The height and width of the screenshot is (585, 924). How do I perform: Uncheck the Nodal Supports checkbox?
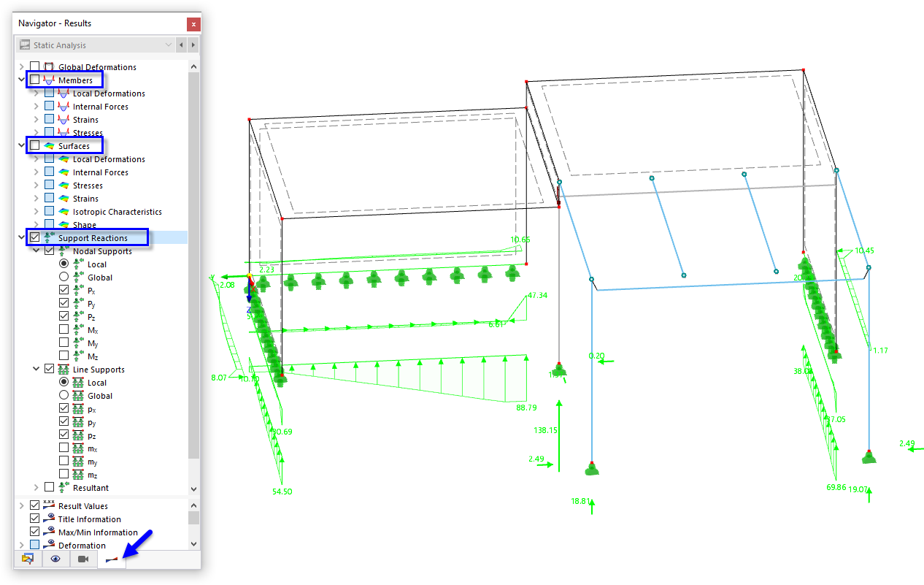(49, 251)
